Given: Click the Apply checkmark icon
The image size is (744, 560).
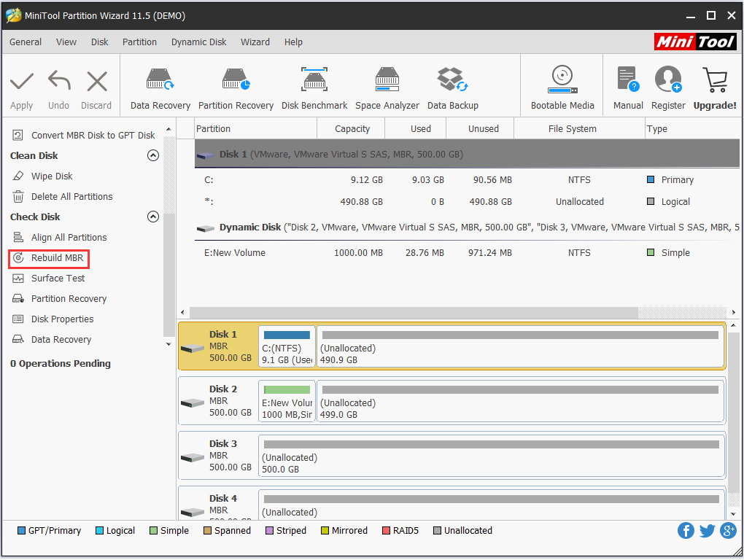Looking at the screenshot, I should click(22, 82).
